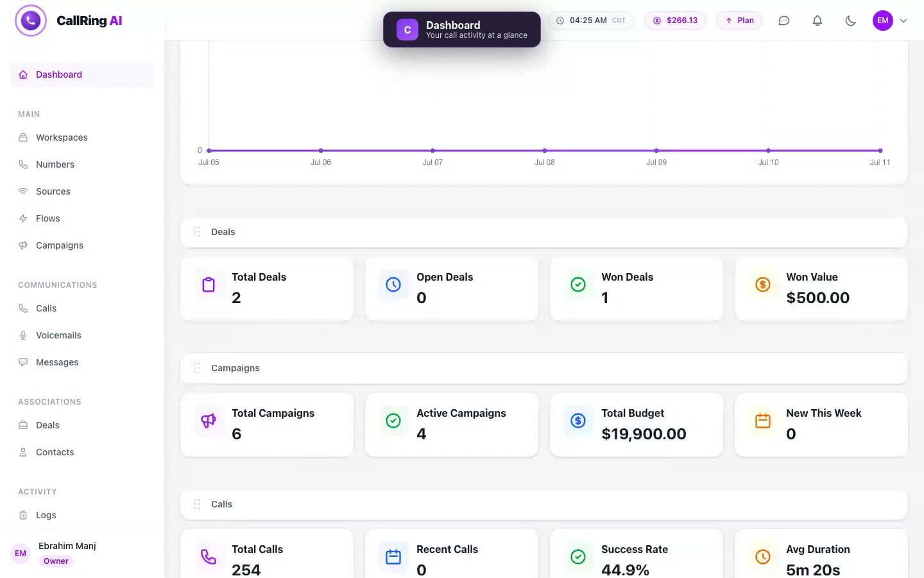The width and height of the screenshot is (924, 578).
Task: Click the Total Calls 254 value
Action: coord(246,570)
